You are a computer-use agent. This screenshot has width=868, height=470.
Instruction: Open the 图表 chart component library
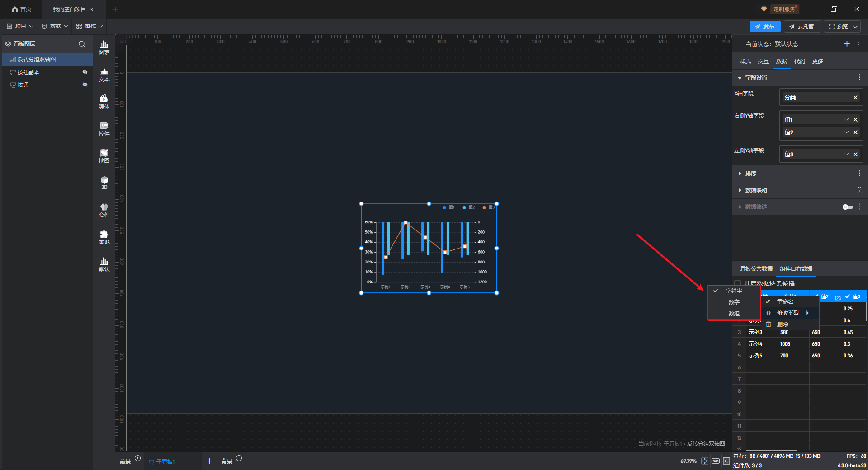pyautogui.click(x=104, y=47)
